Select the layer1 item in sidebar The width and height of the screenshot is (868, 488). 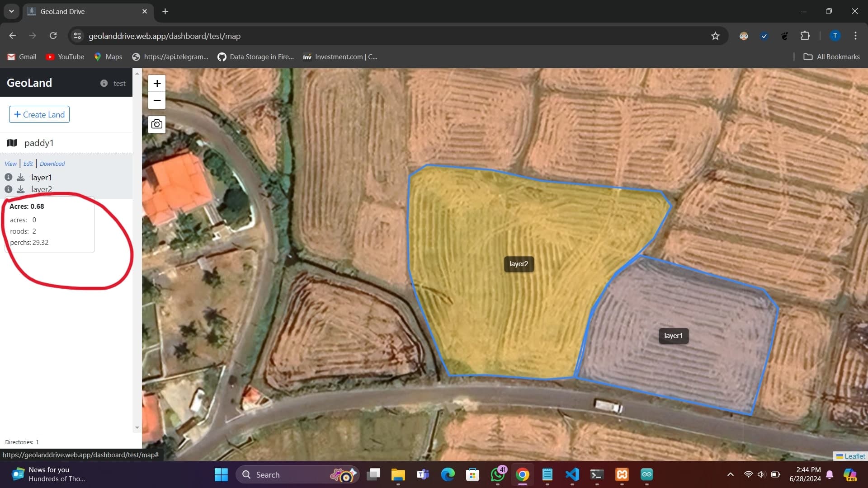tap(42, 178)
